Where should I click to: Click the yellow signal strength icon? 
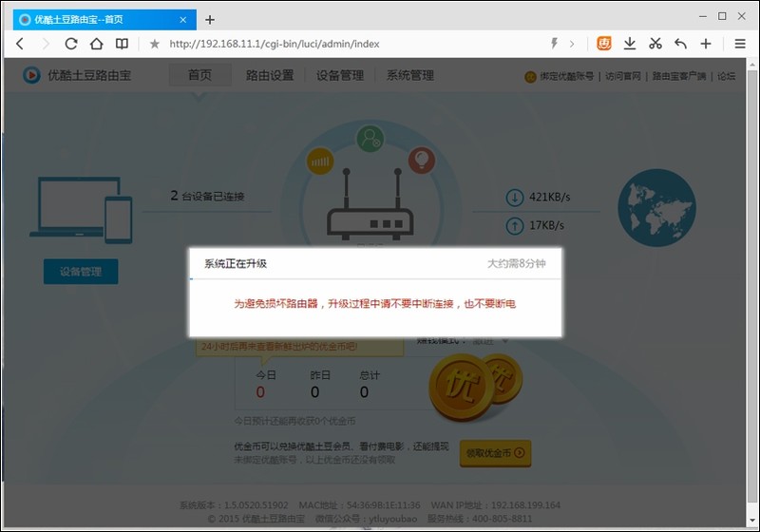(320, 161)
